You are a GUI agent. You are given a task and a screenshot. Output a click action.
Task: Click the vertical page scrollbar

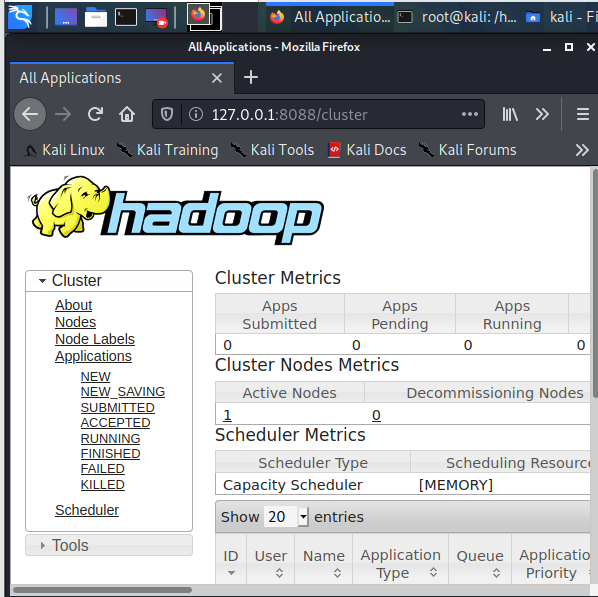click(594, 283)
